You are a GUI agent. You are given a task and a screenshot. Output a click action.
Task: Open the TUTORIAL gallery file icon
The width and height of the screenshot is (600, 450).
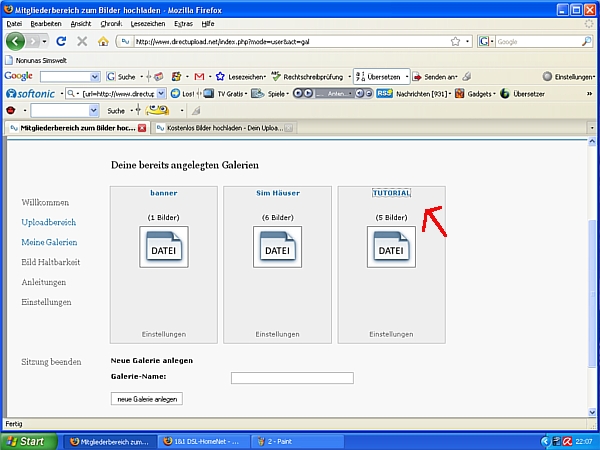pos(391,247)
